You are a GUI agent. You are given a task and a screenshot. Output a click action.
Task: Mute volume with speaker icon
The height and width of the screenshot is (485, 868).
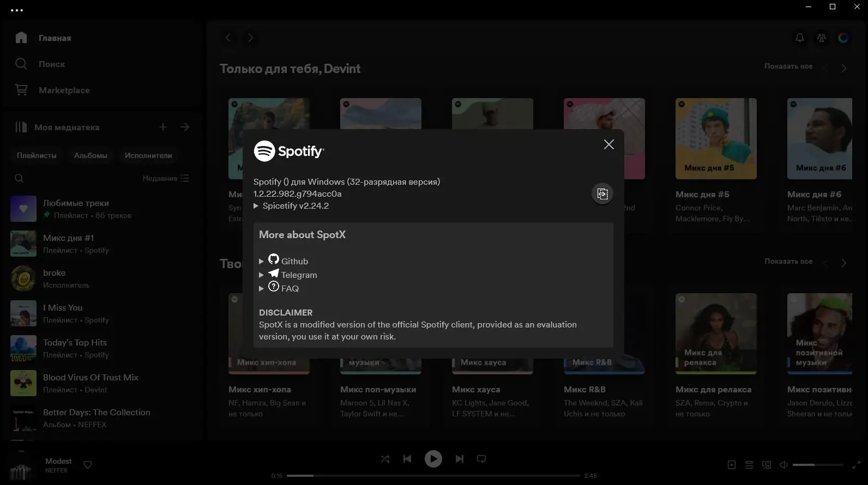tap(783, 465)
